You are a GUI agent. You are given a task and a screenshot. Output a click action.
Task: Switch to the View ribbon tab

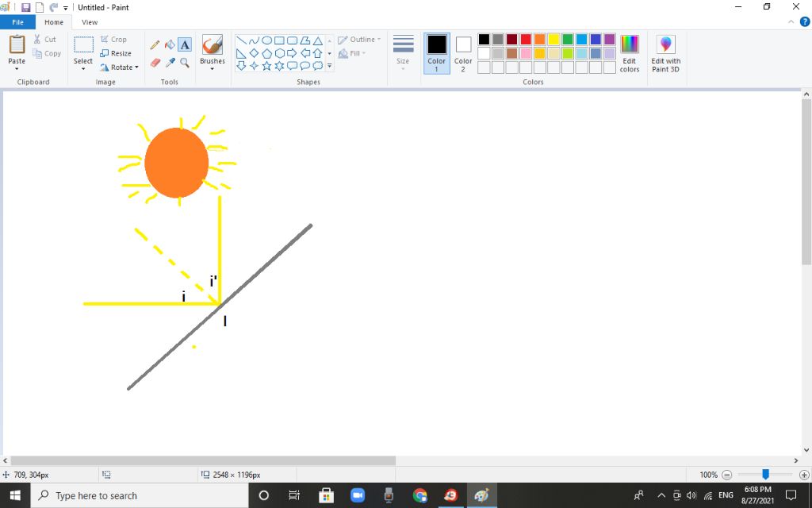pyautogui.click(x=90, y=22)
